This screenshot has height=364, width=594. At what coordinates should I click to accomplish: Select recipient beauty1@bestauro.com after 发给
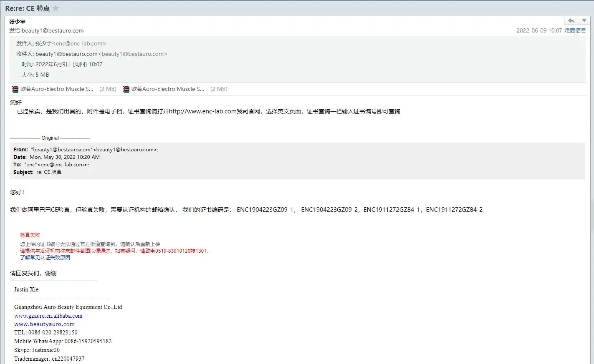tap(53, 30)
